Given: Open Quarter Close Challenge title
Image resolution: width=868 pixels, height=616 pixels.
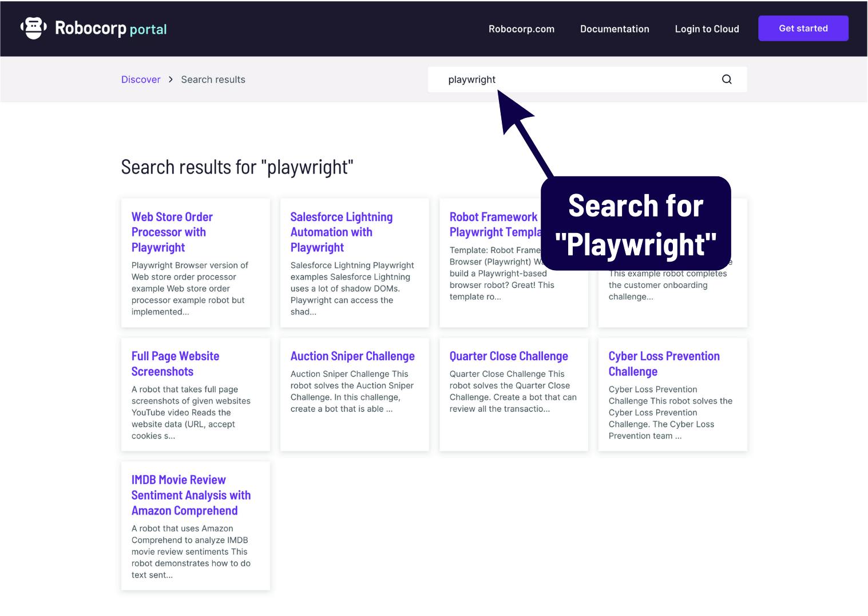Looking at the screenshot, I should 509,356.
